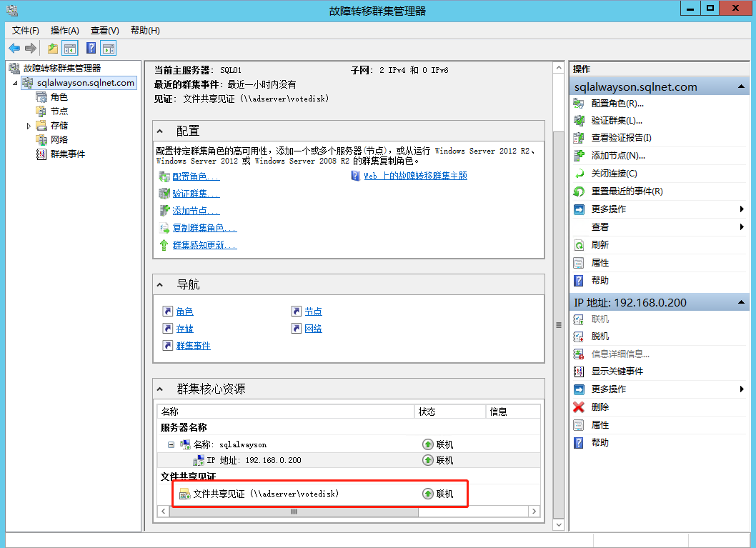The width and height of the screenshot is (756, 548).
Task: Open 操作(A) menu
Action: 64,30
